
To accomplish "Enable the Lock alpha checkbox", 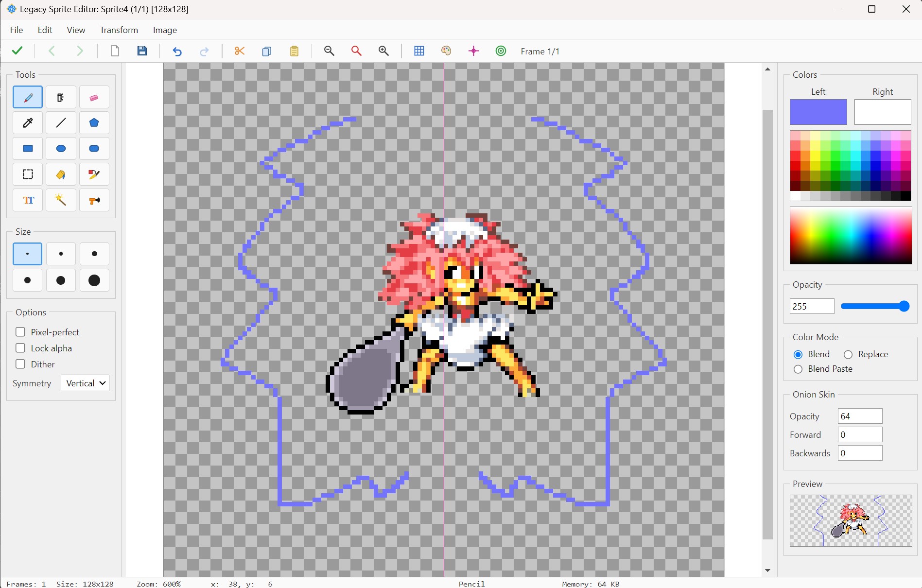I will (x=20, y=348).
